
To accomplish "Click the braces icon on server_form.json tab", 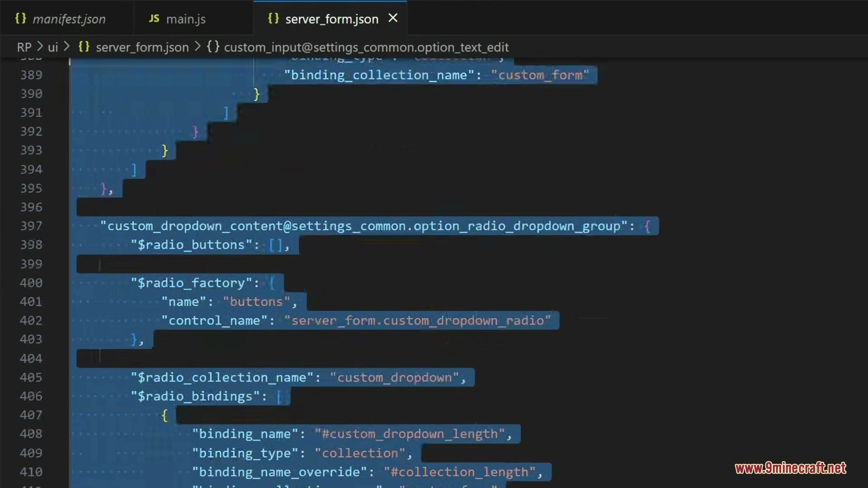I will click(273, 19).
